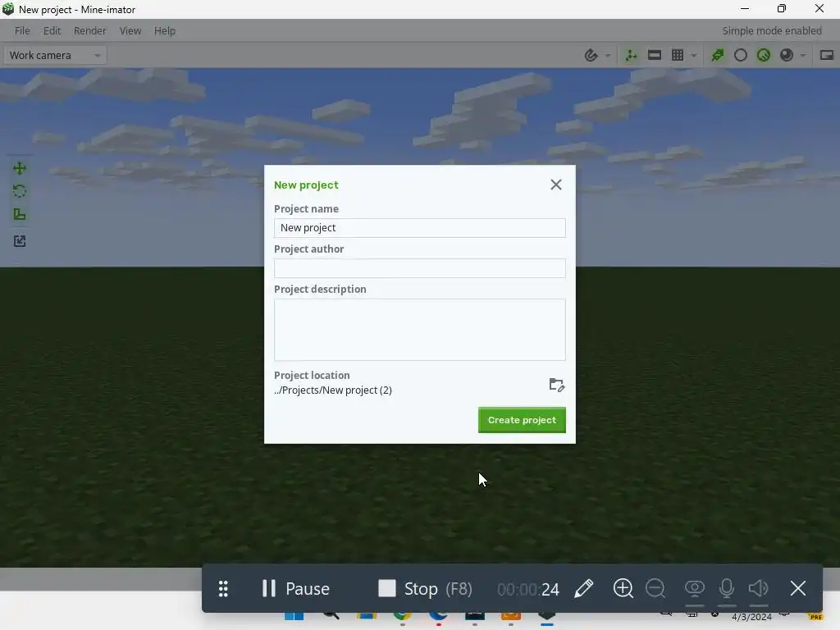Toggle the secondary view panel icon
Screen dimensions: 840x630
click(827, 55)
